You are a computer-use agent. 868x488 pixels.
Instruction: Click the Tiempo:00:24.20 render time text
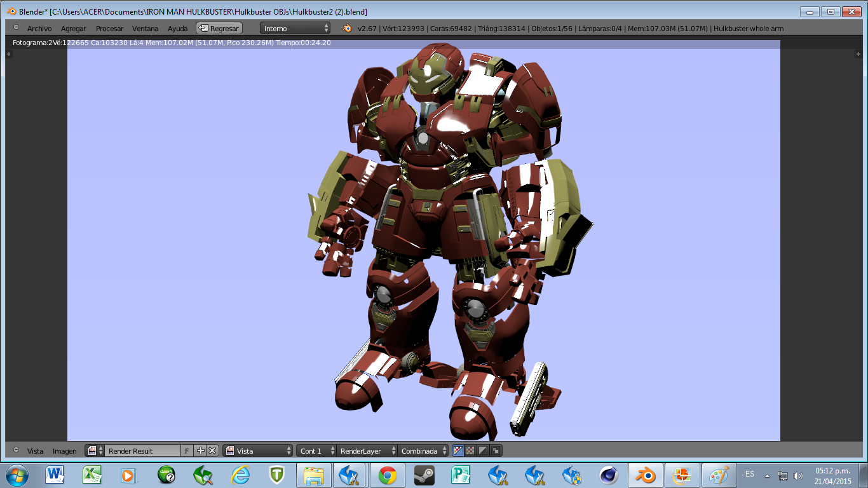point(303,43)
